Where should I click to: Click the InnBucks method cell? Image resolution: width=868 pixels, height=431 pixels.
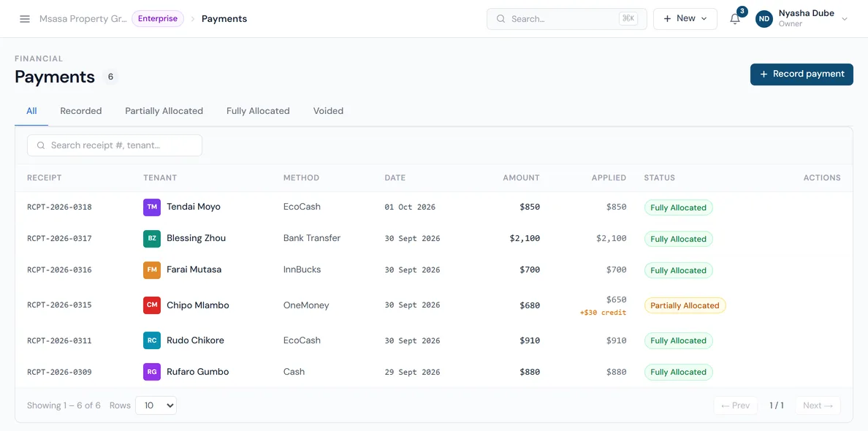coord(302,270)
